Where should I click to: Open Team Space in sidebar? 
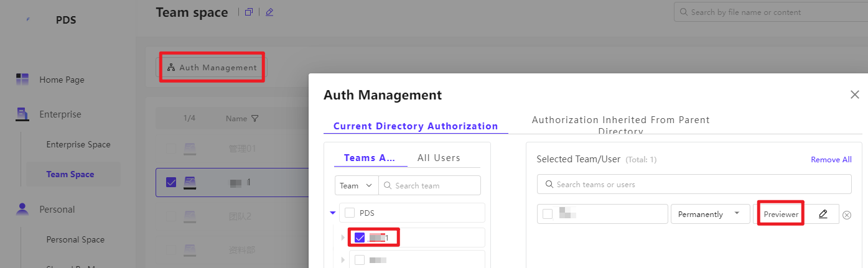(x=70, y=174)
